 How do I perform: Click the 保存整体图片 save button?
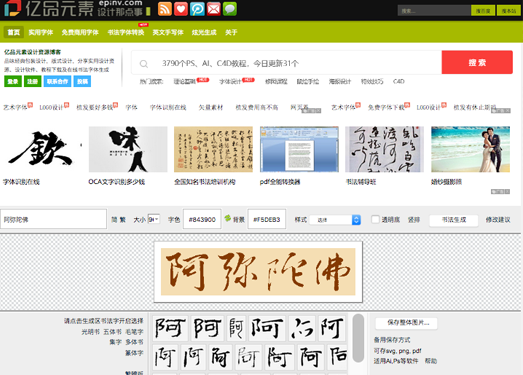pos(406,323)
